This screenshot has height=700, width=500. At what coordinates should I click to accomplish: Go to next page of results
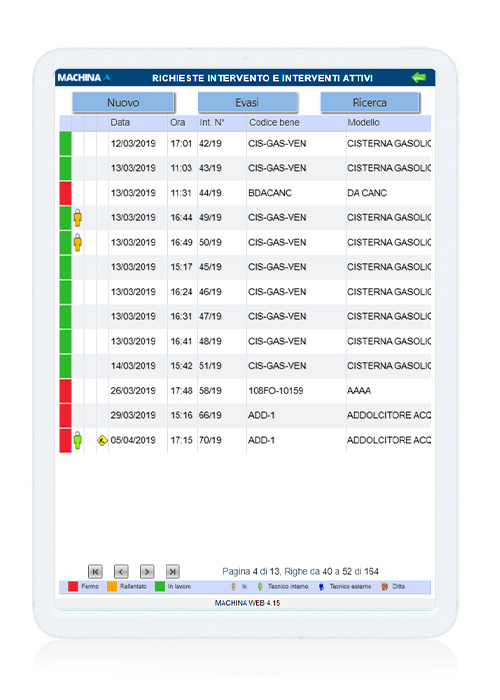[147, 571]
